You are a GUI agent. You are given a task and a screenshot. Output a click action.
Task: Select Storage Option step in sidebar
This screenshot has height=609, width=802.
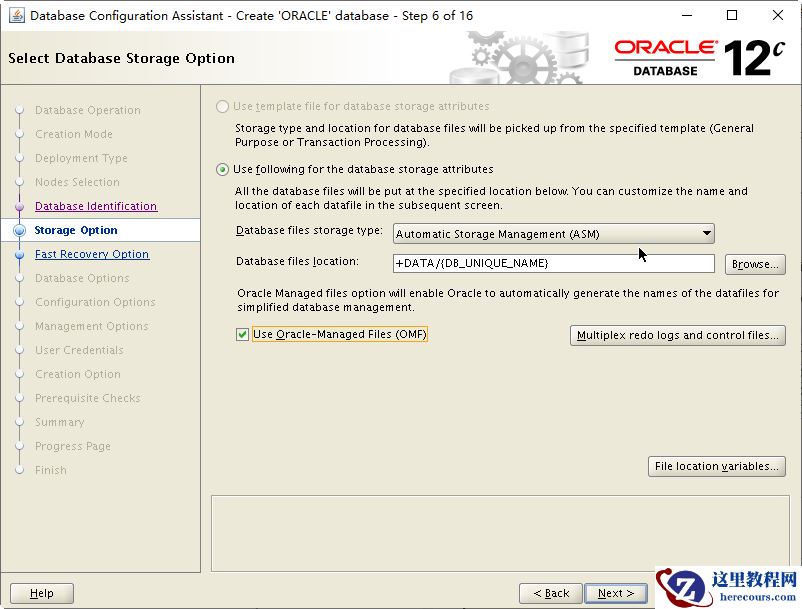(x=76, y=230)
